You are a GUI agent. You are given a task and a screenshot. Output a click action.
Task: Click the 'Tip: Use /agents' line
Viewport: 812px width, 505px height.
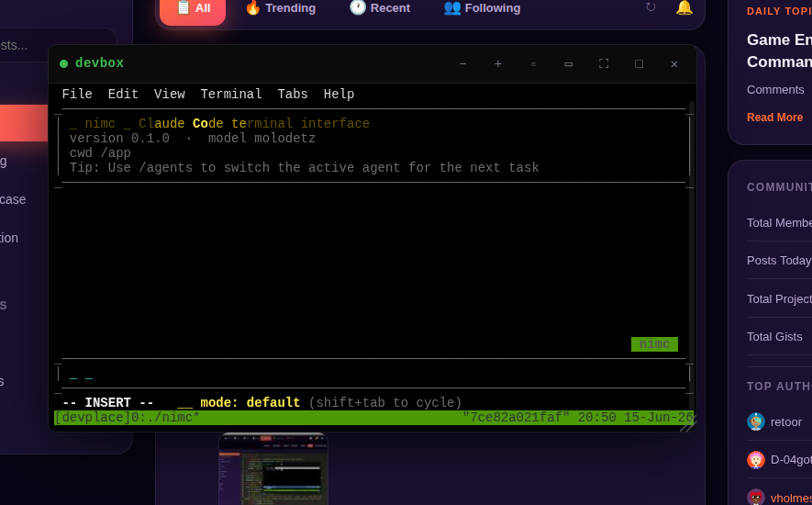[304, 167]
